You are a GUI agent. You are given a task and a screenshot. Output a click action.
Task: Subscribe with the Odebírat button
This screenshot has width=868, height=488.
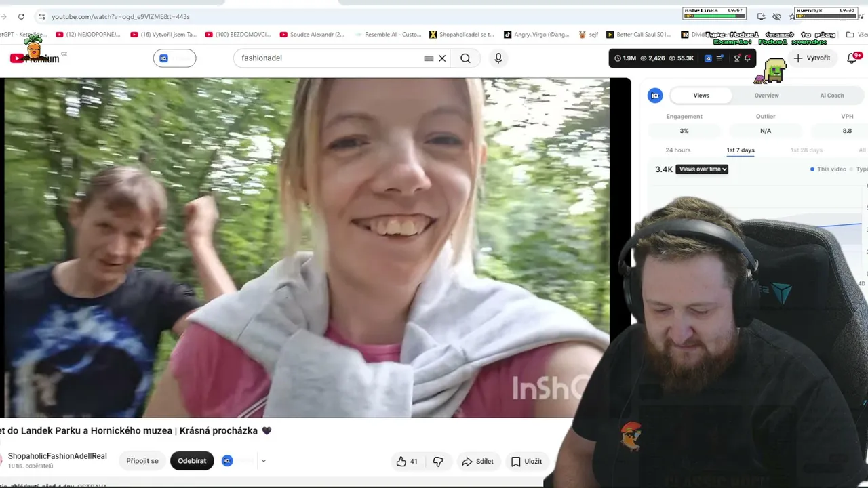coord(192,461)
